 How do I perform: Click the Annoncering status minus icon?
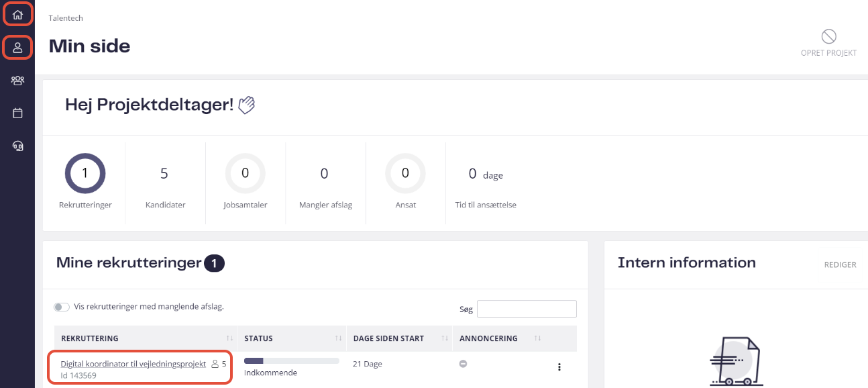pyautogui.click(x=463, y=364)
